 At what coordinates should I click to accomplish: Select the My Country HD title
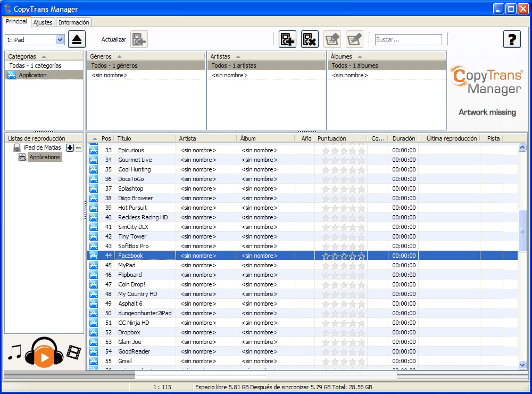[137, 294]
